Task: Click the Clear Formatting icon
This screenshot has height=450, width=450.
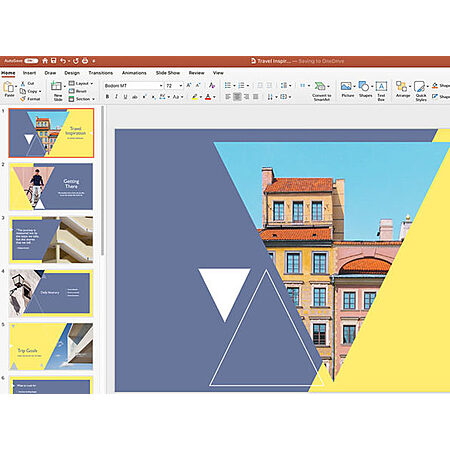Action: click(x=212, y=85)
